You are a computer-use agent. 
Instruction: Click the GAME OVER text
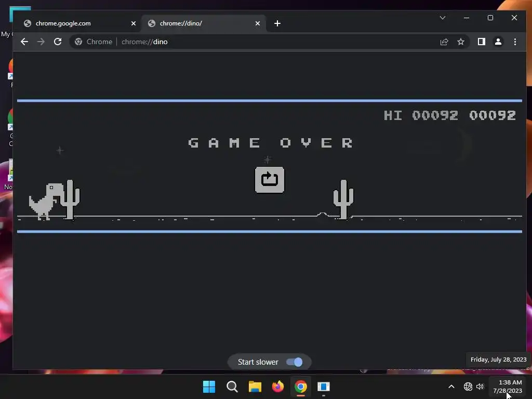(x=270, y=143)
